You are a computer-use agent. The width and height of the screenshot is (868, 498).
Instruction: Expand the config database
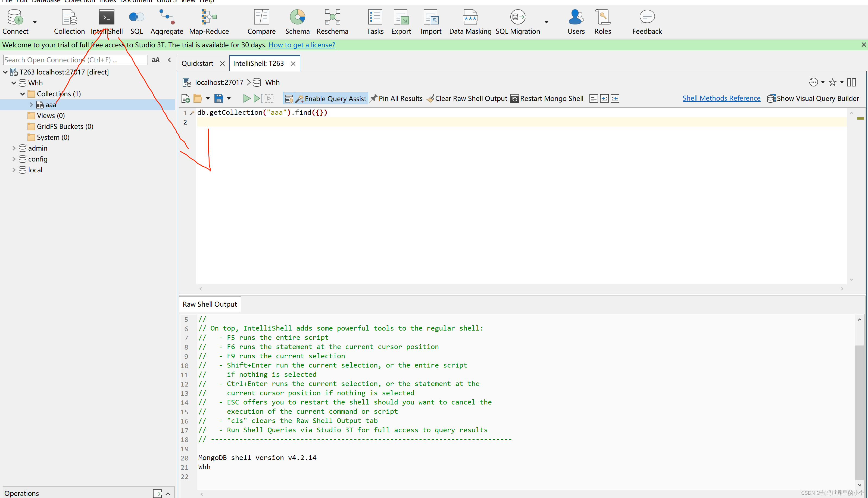[14, 159]
